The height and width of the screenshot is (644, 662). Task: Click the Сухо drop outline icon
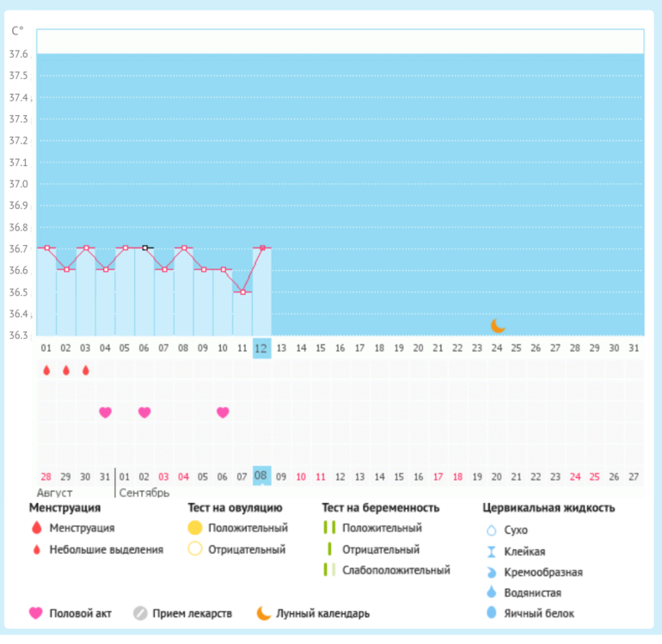[492, 531]
